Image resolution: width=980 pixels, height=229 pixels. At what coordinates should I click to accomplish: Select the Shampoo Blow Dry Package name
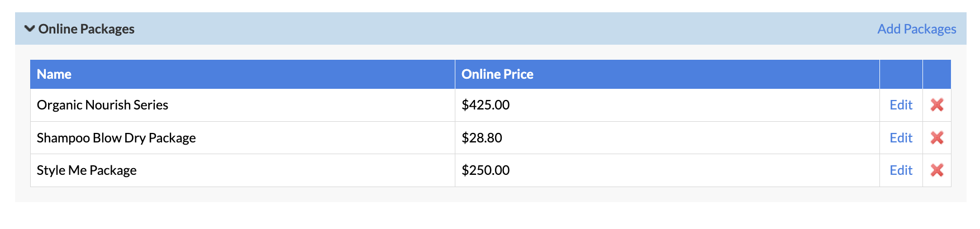coord(116,138)
